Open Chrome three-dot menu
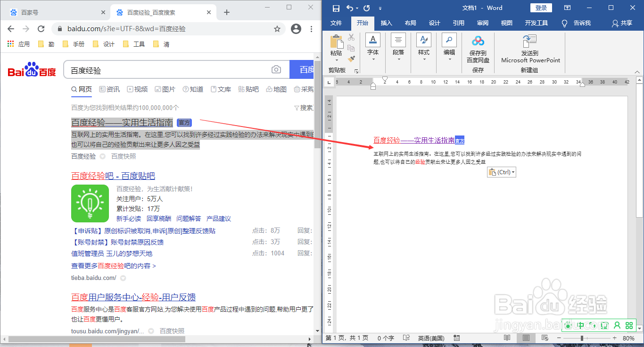Screen dimensions: 644x347 [x=311, y=29]
